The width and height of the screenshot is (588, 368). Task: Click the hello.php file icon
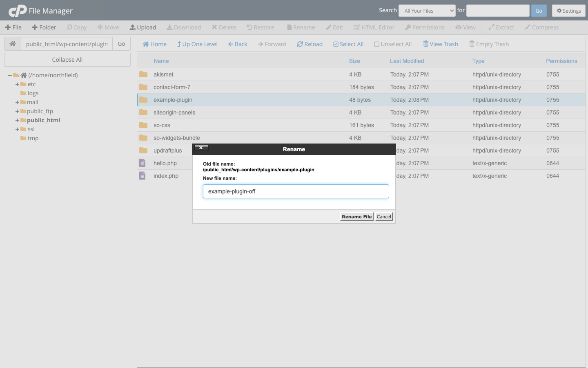click(x=143, y=163)
